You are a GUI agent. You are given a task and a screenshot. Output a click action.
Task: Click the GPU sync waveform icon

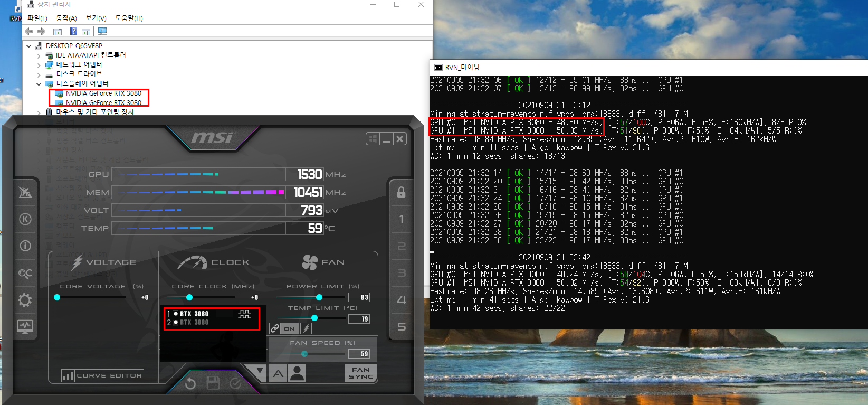click(244, 314)
